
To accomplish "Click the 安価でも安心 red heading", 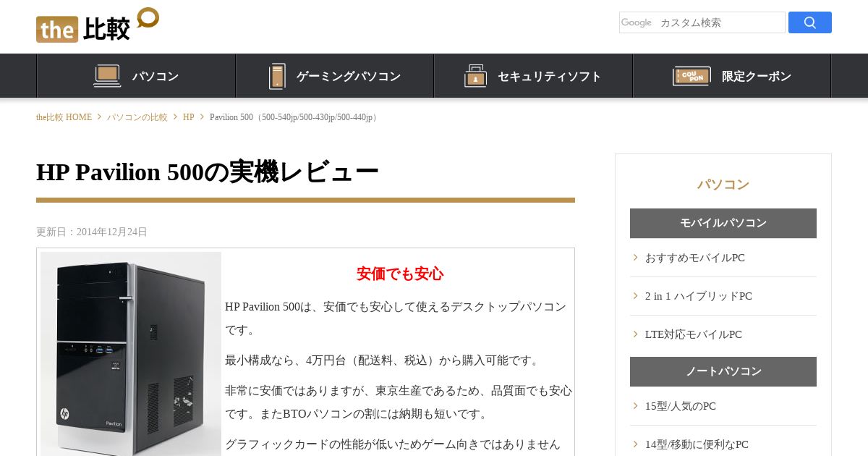I will tap(400, 274).
